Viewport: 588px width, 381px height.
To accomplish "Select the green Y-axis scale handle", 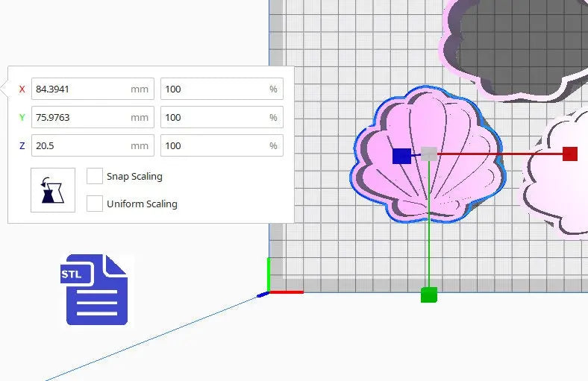I will tap(428, 295).
